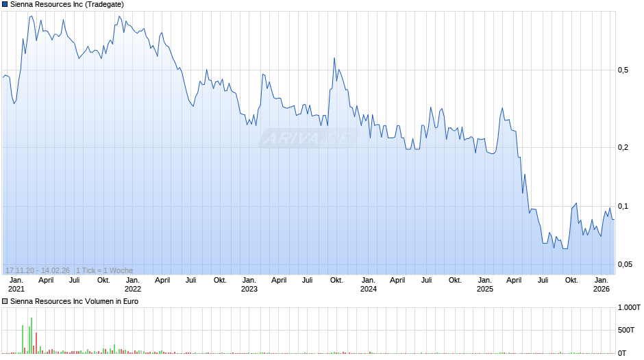Click the 500T volume axis label

pyautogui.click(x=626, y=330)
